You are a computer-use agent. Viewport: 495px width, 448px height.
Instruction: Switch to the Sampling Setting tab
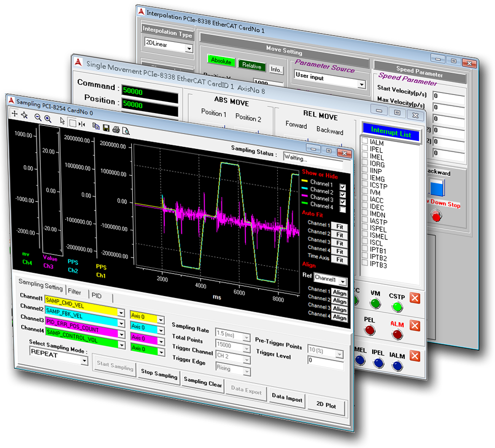tap(40, 284)
